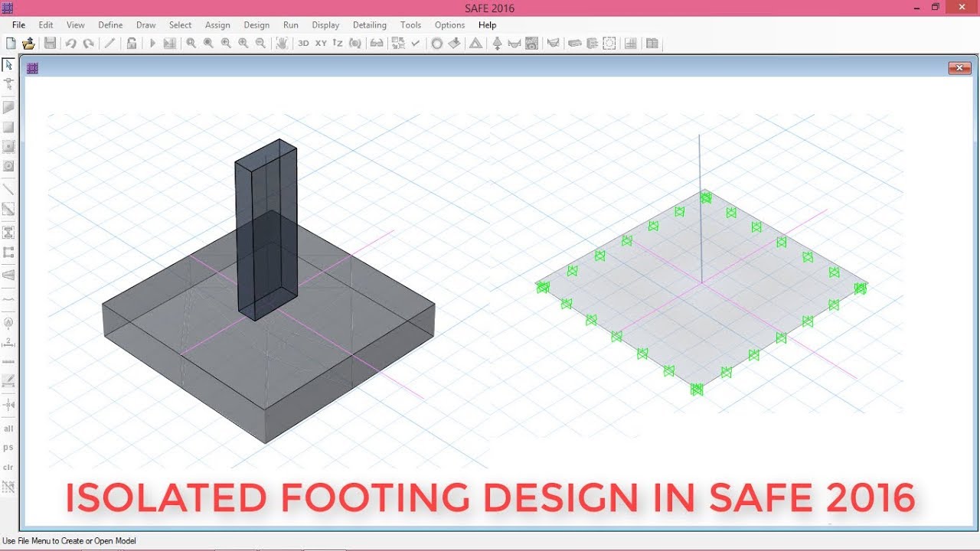Click the Show Strip Forces icon
This screenshot has width=980, height=551.
[x=554, y=44]
